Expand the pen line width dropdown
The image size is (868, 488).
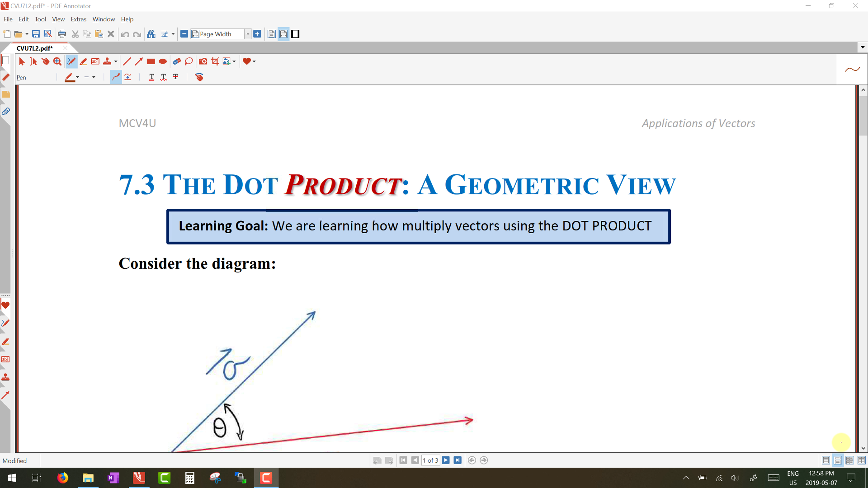point(94,77)
